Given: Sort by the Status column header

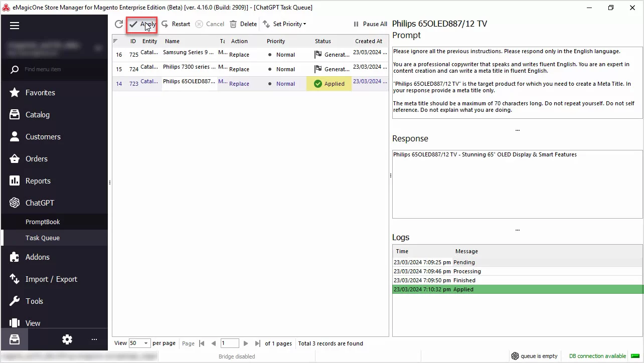Looking at the screenshot, I should [323, 41].
